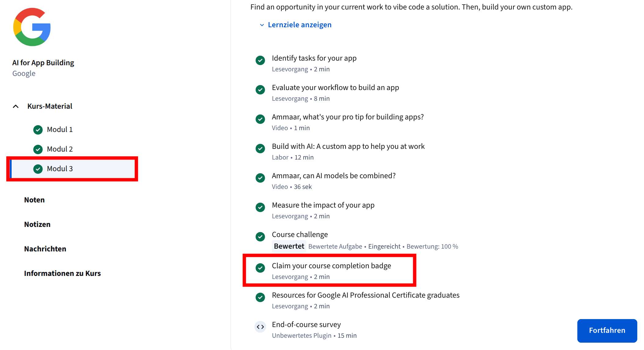Open Resources for Google AI Professional Certificate graduates
The image size is (644, 350).
(x=365, y=295)
